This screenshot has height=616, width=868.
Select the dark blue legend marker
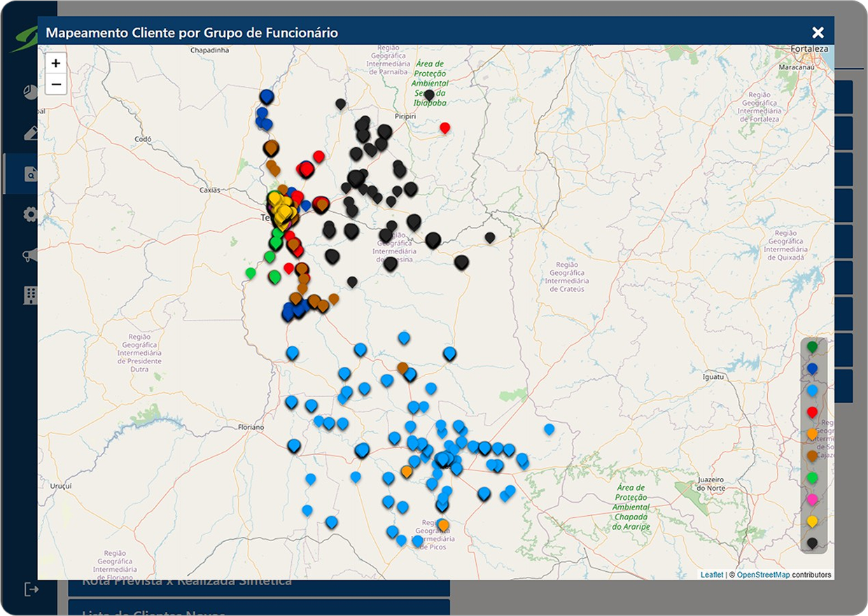pos(812,368)
